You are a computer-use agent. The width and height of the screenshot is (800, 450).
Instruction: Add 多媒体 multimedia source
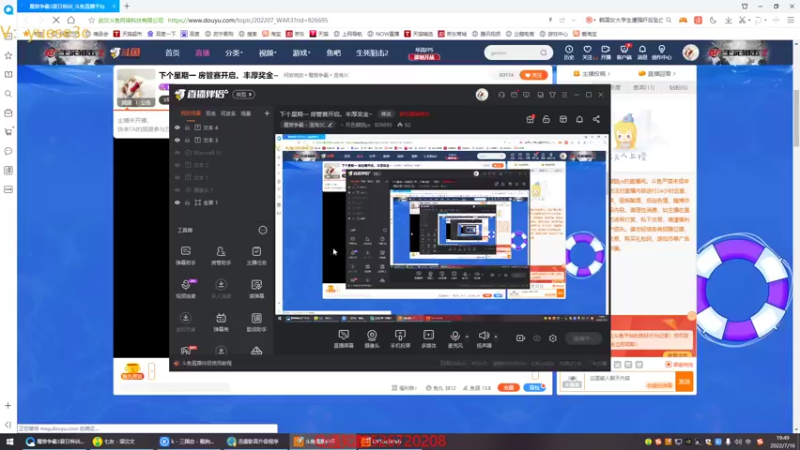tap(429, 338)
